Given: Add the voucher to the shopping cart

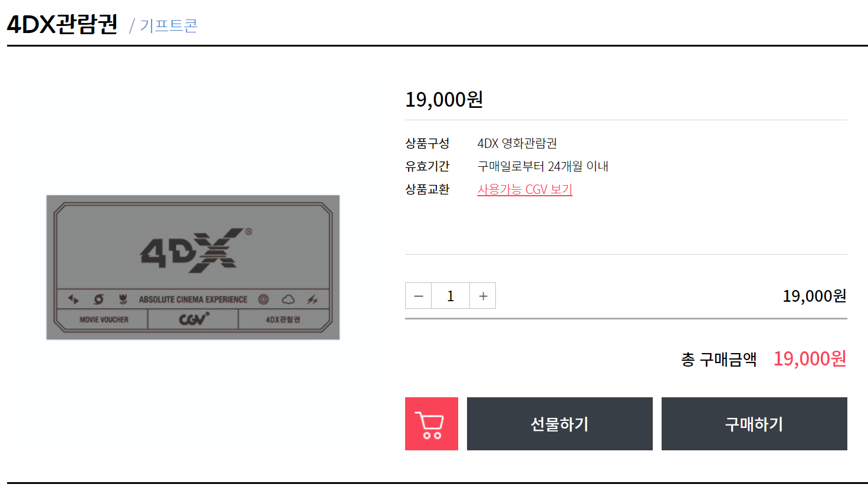Looking at the screenshot, I should click(432, 424).
